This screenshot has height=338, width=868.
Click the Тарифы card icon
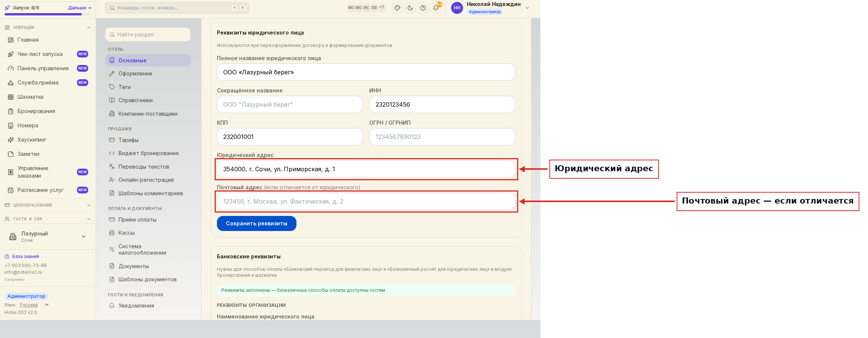point(112,140)
